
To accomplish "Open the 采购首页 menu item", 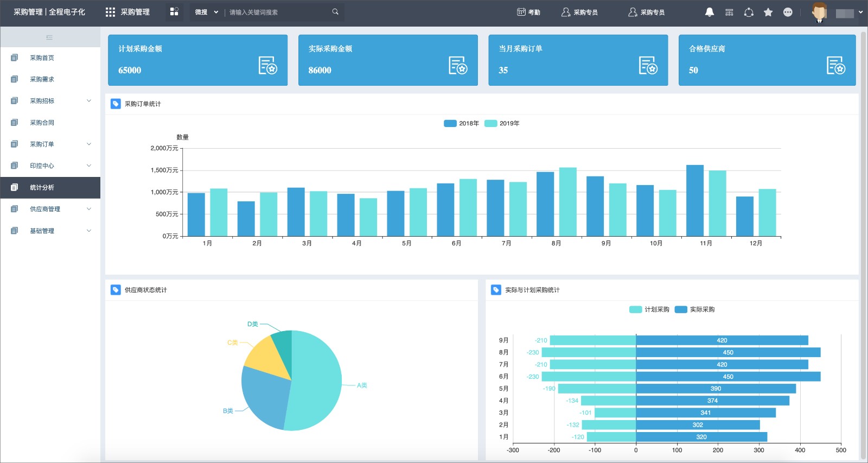I will pyautogui.click(x=50, y=58).
